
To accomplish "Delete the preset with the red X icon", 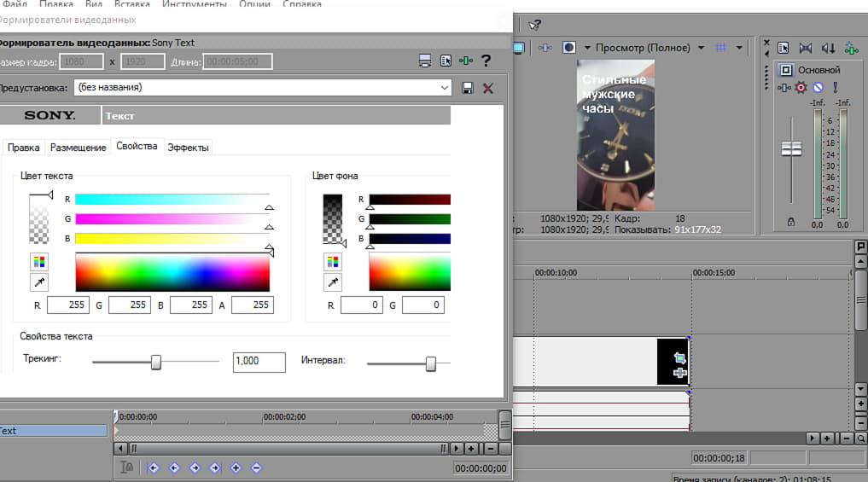I will point(488,88).
